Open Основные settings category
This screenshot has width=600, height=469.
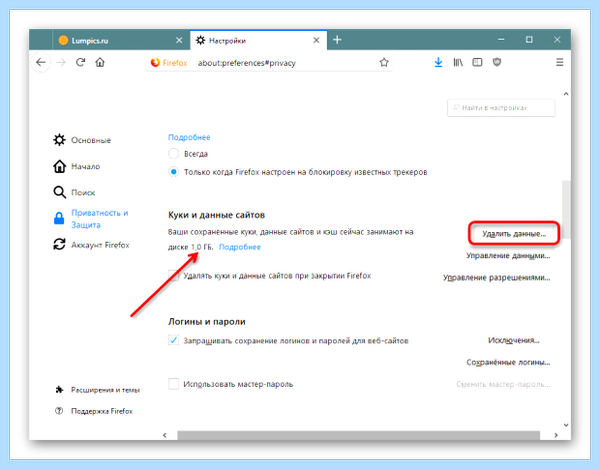point(82,140)
